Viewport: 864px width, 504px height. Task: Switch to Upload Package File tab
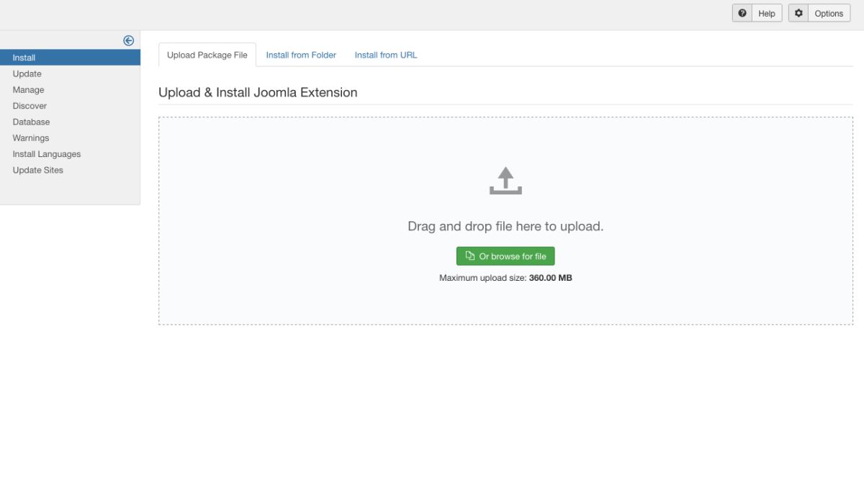207,55
